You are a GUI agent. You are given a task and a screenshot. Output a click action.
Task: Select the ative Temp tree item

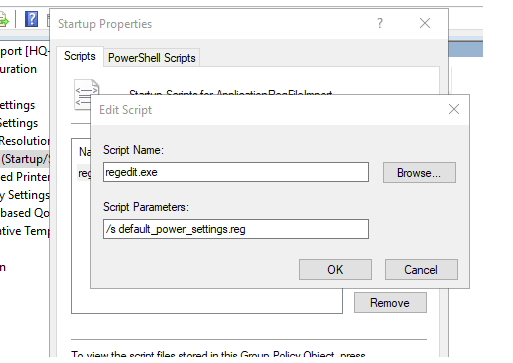25,231
